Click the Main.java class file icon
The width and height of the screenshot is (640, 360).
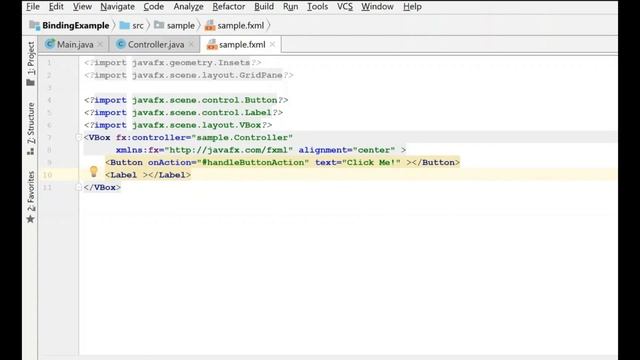(50, 44)
